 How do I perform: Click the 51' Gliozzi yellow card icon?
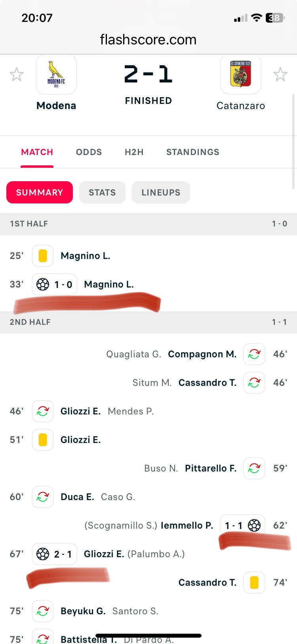43,440
